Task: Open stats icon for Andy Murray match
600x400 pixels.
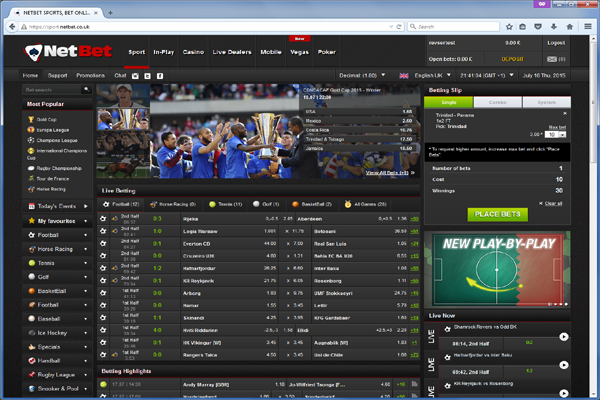Action: (414, 384)
